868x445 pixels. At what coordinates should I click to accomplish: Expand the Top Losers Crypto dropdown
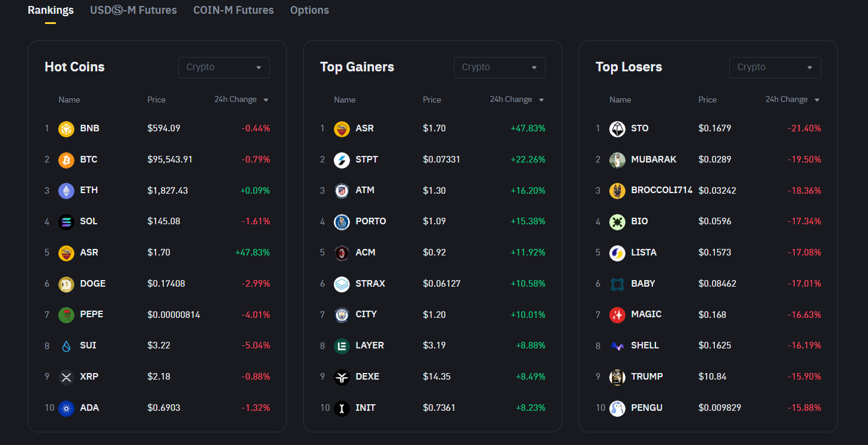(775, 68)
